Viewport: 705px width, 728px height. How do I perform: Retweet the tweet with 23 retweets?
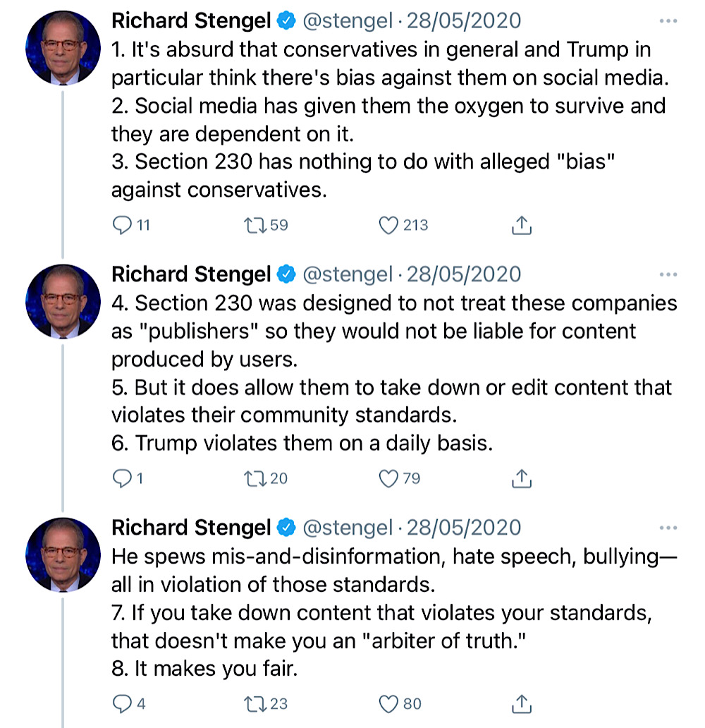coord(255,704)
